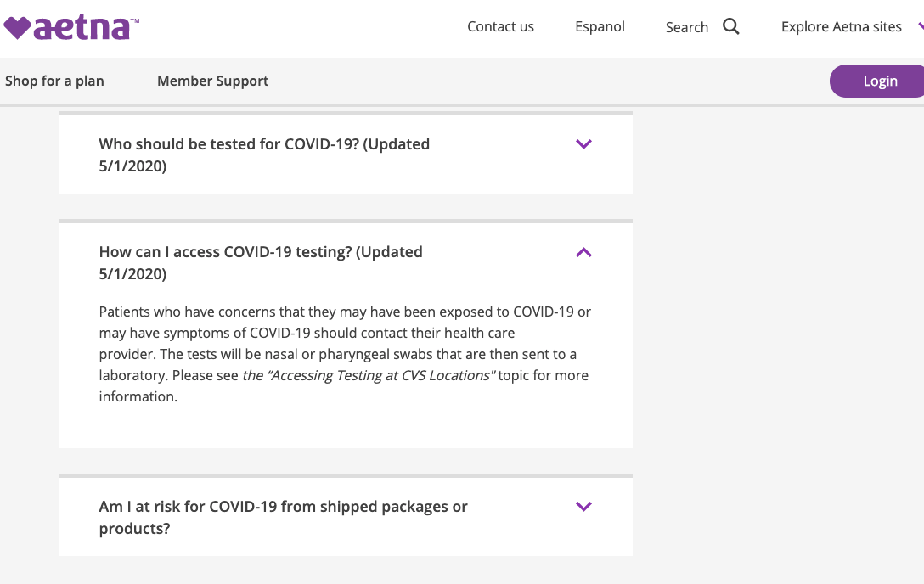Image resolution: width=924 pixels, height=584 pixels.
Task: Click the purple heart Aetna logo symbol
Action: point(17,28)
